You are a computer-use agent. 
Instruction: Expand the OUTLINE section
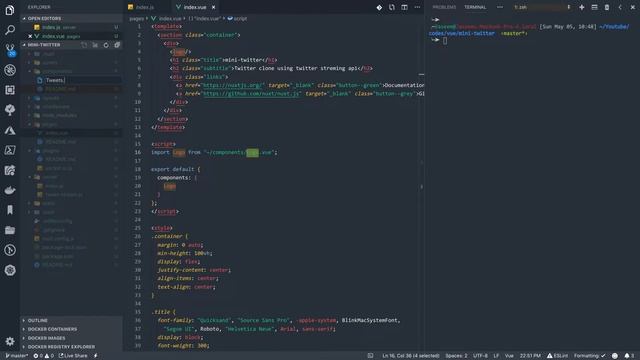(x=38, y=320)
